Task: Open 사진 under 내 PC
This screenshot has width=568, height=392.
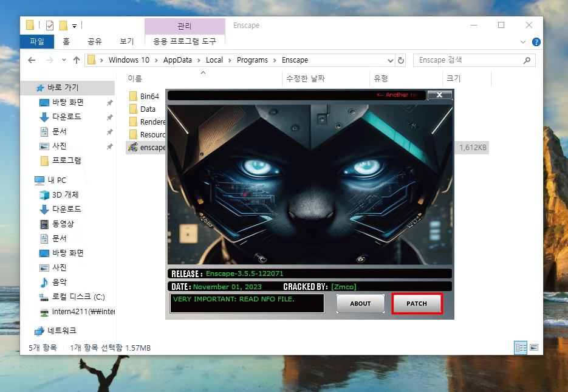Action: click(x=59, y=267)
